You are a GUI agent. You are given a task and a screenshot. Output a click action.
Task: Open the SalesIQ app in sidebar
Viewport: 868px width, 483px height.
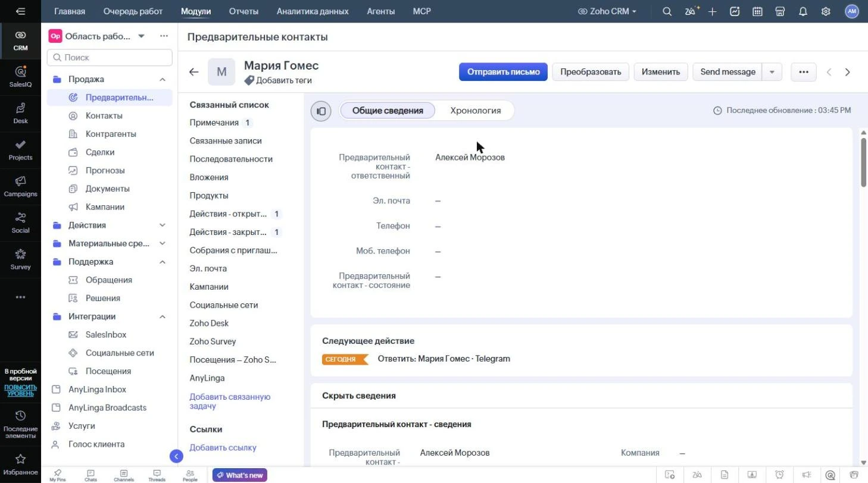click(x=20, y=76)
